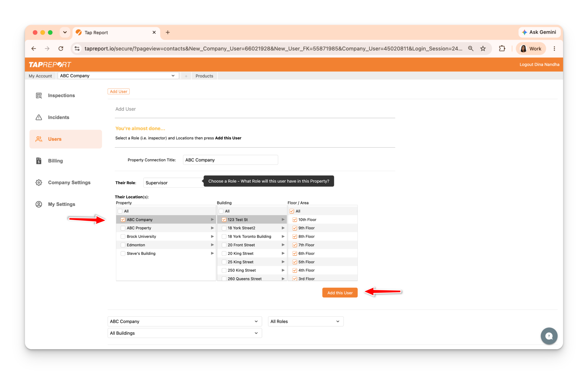Click the browser address bar URL
This screenshot has height=374, width=588.
274,49
